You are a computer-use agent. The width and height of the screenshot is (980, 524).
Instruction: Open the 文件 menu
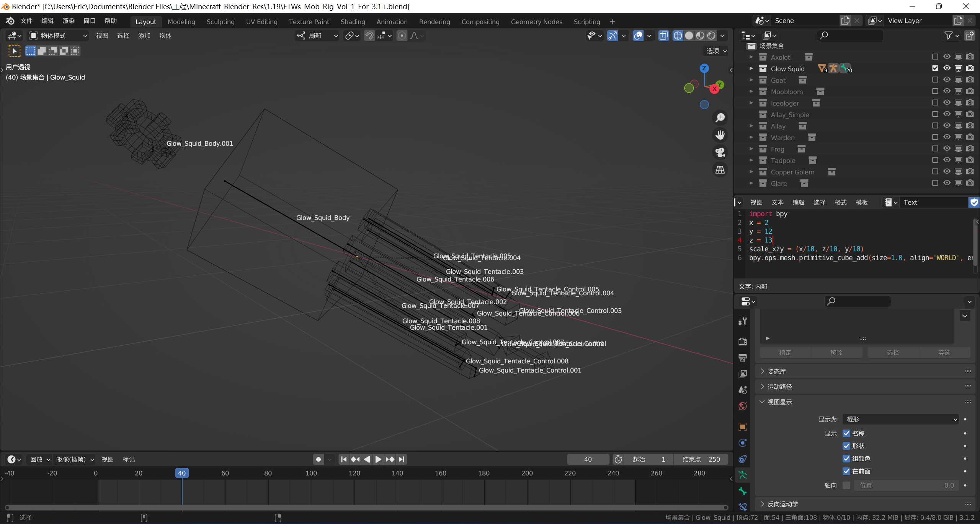(x=26, y=21)
